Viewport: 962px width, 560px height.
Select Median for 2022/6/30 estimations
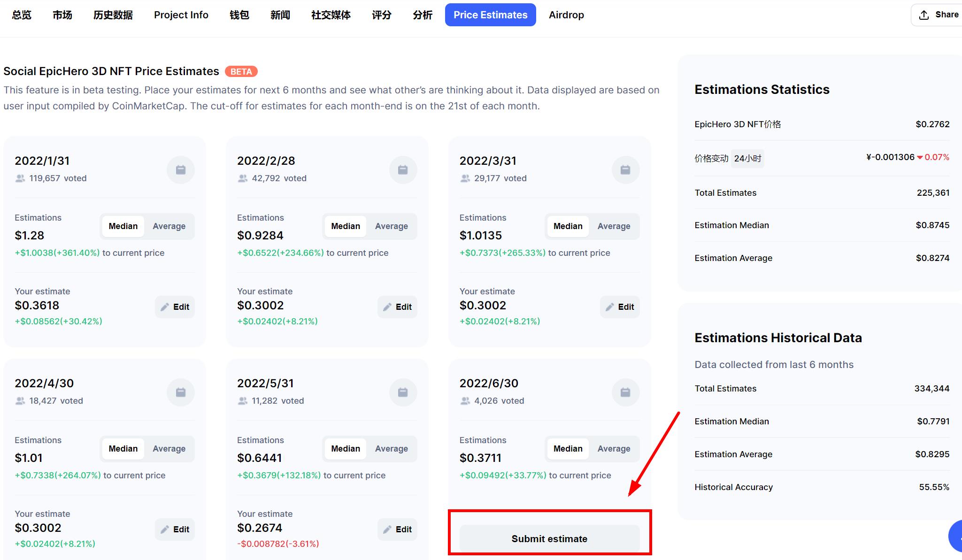[568, 449]
